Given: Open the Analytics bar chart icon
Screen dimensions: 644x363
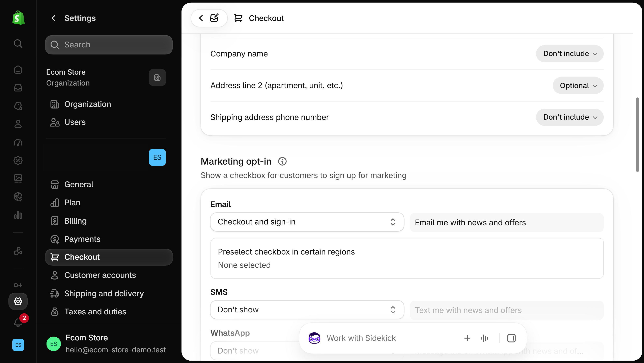Looking at the screenshot, I should [x=18, y=215].
